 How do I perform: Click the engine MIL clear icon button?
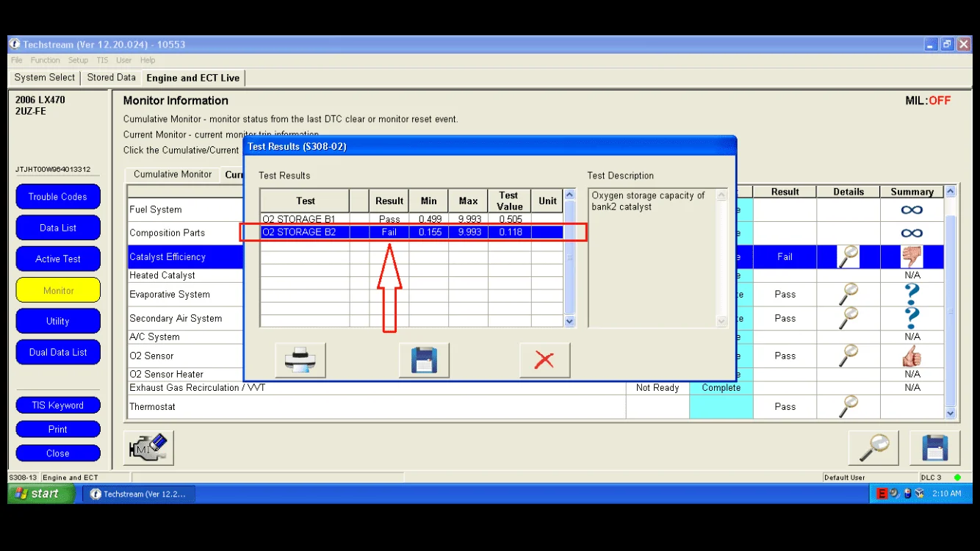coord(148,447)
